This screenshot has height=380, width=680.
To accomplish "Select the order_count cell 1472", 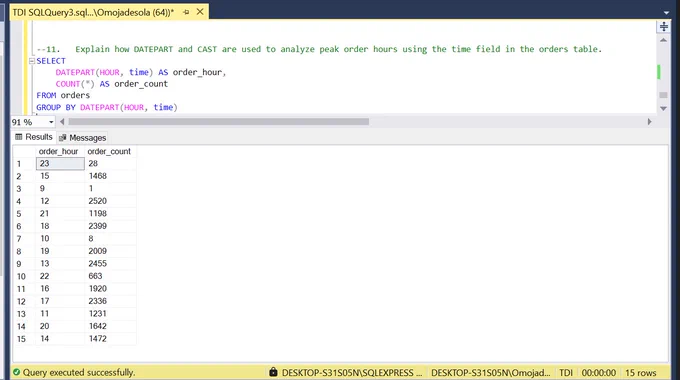I will (110, 339).
